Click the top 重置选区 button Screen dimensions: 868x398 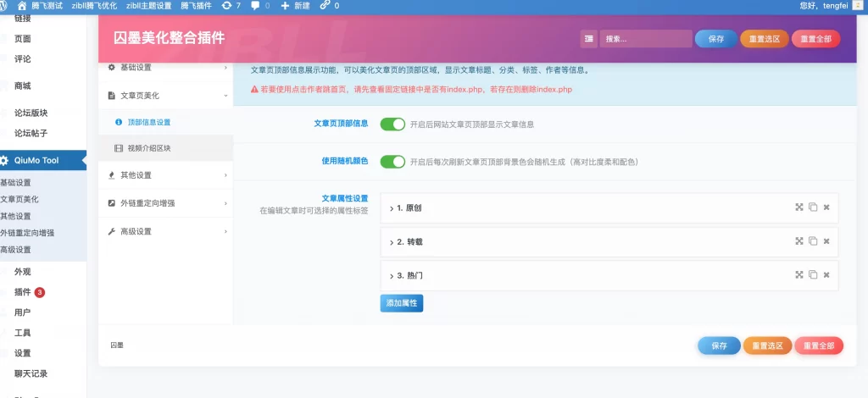[765, 39]
